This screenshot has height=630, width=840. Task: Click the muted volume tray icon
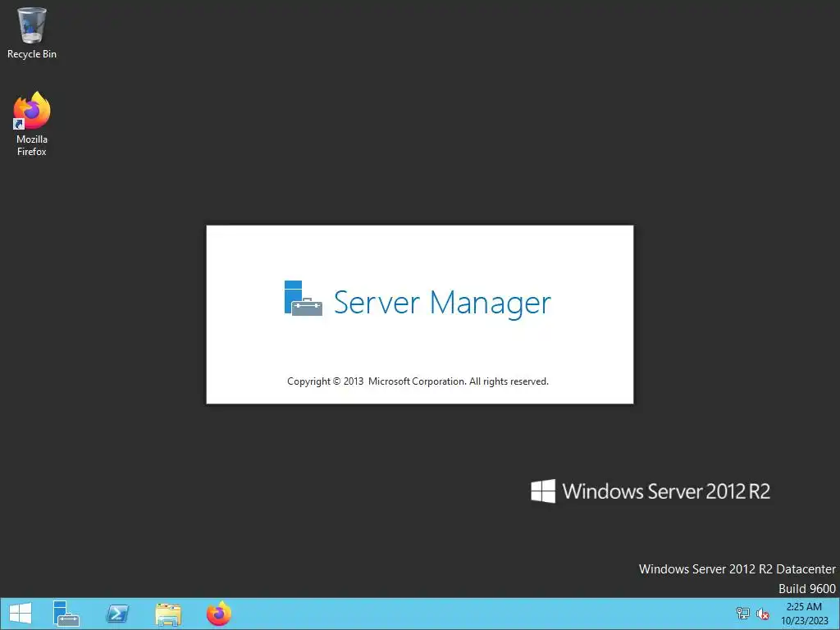tap(763, 614)
